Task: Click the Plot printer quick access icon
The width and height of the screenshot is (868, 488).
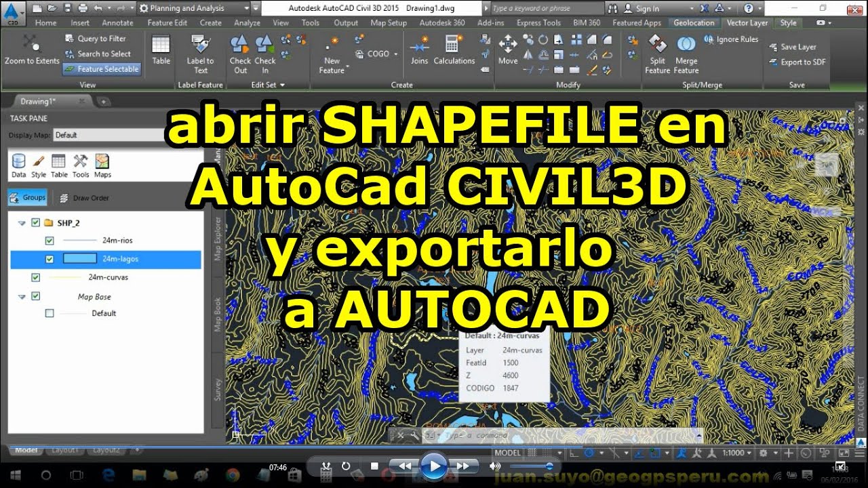Action: click(x=82, y=8)
